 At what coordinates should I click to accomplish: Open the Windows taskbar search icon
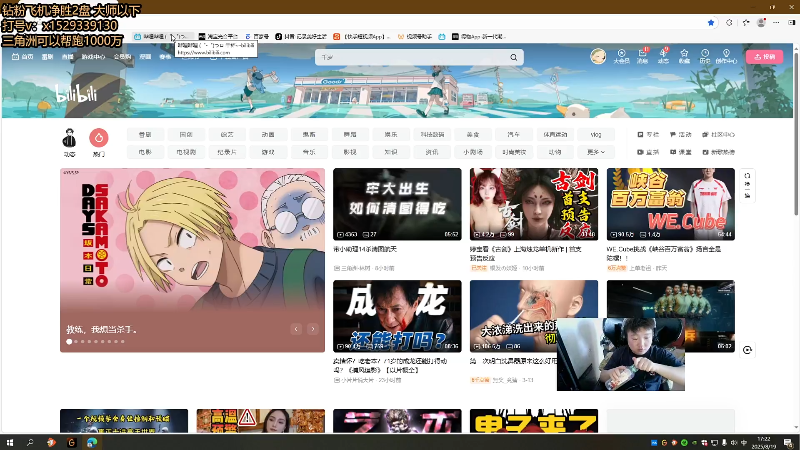(x=30, y=442)
